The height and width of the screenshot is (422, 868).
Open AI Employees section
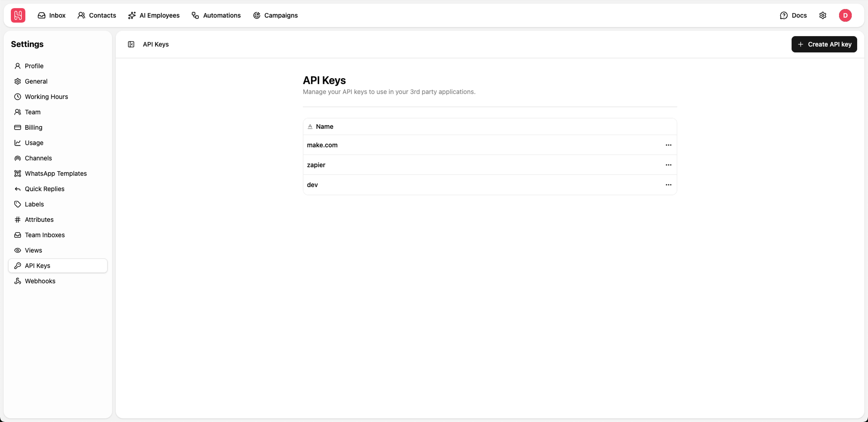(154, 15)
